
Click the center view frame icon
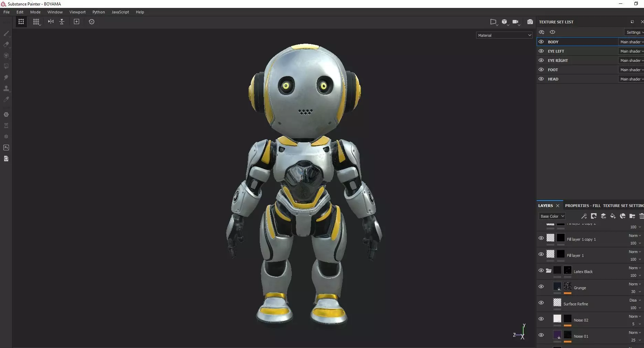76,22
